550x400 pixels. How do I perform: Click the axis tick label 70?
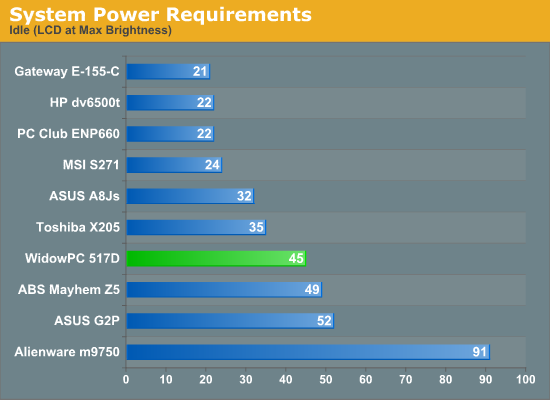pos(405,379)
